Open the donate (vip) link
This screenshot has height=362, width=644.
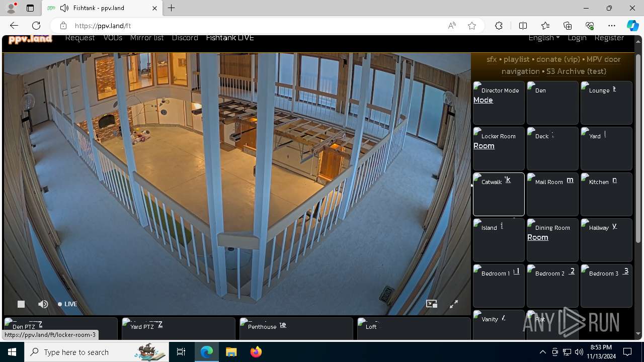[x=558, y=59]
